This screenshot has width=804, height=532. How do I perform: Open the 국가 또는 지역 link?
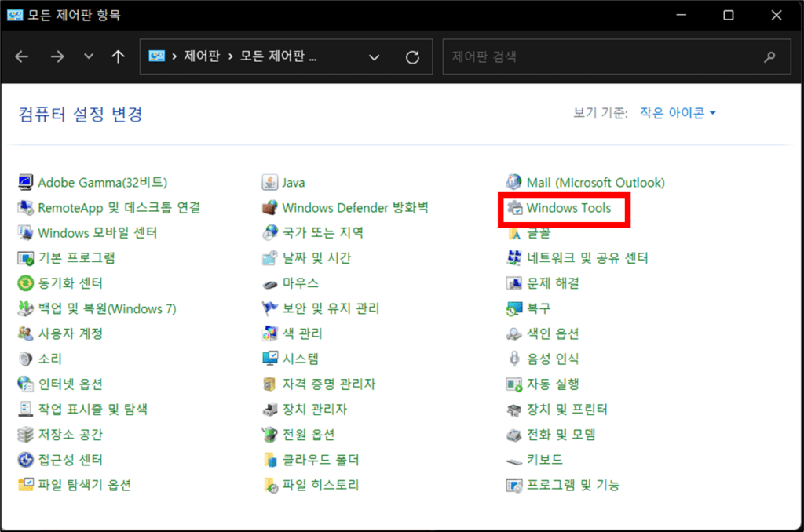(323, 233)
